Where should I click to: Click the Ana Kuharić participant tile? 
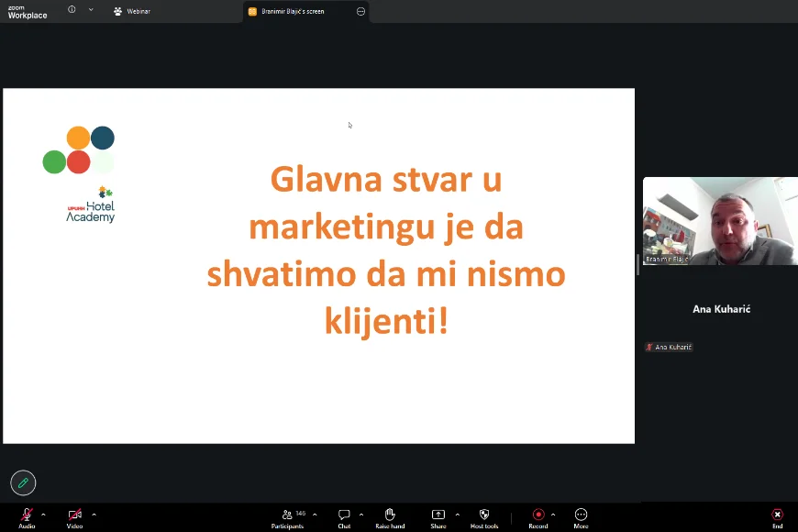tap(719, 310)
